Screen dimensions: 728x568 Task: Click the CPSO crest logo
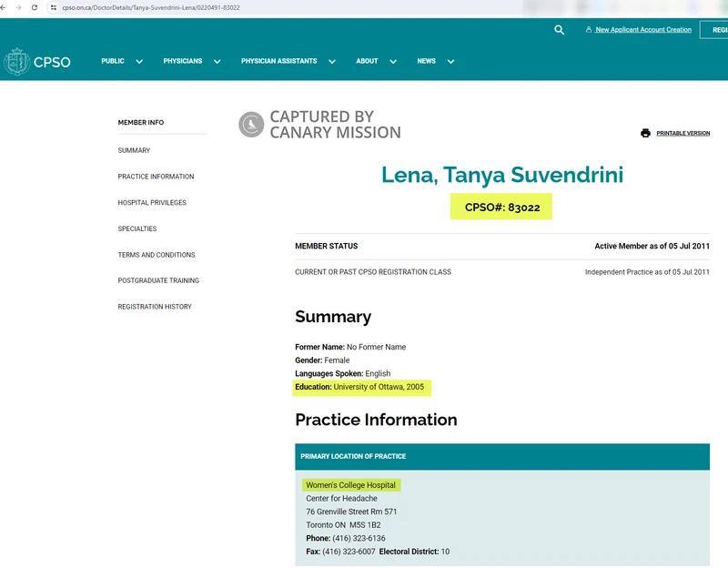click(16, 61)
